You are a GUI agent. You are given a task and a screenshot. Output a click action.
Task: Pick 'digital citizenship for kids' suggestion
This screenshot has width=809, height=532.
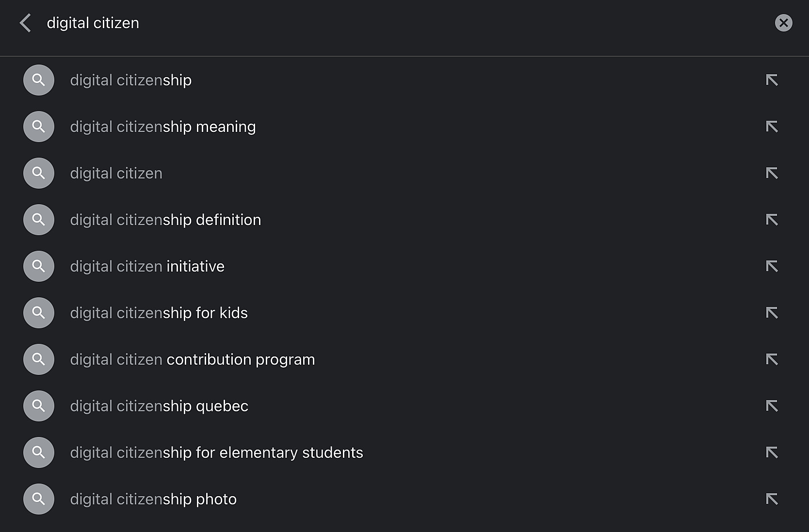159,313
